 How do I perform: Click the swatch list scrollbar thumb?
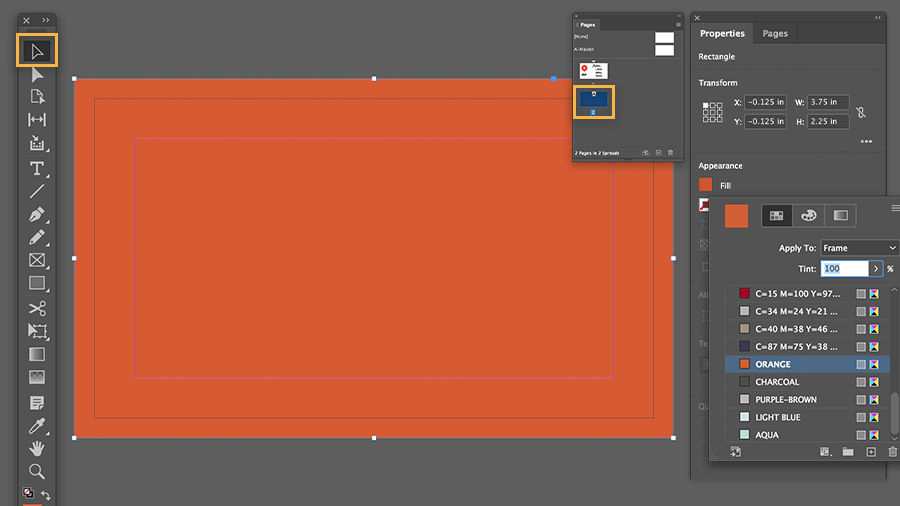coord(894,413)
